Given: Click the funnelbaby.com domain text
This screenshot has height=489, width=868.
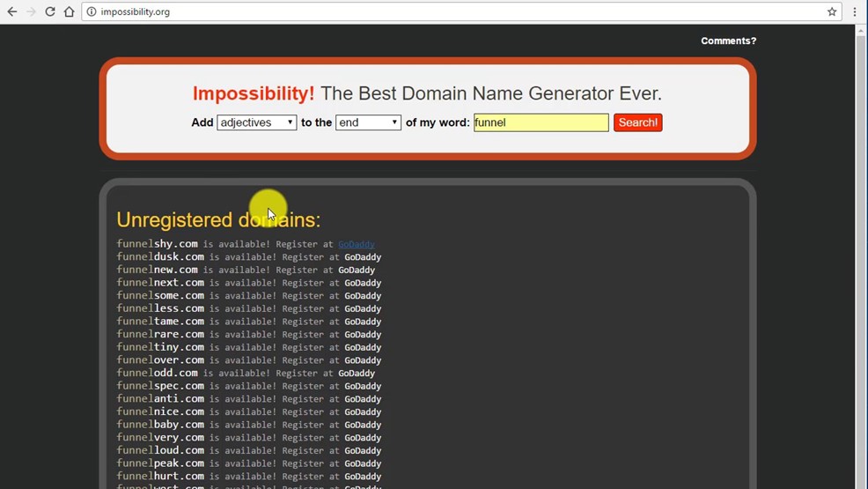Looking at the screenshot, I should pyautogui.click(x=160, y=425).
